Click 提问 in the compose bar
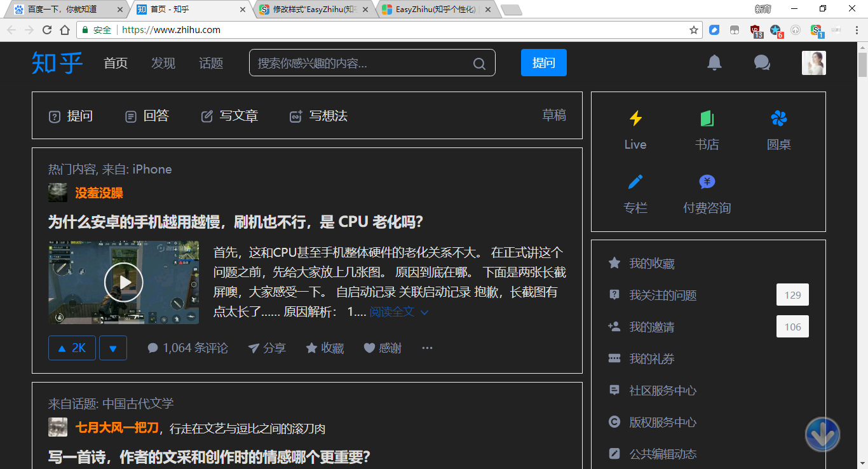Image resolution: width=868 pixels, height=469 pixels. (71, 116)
